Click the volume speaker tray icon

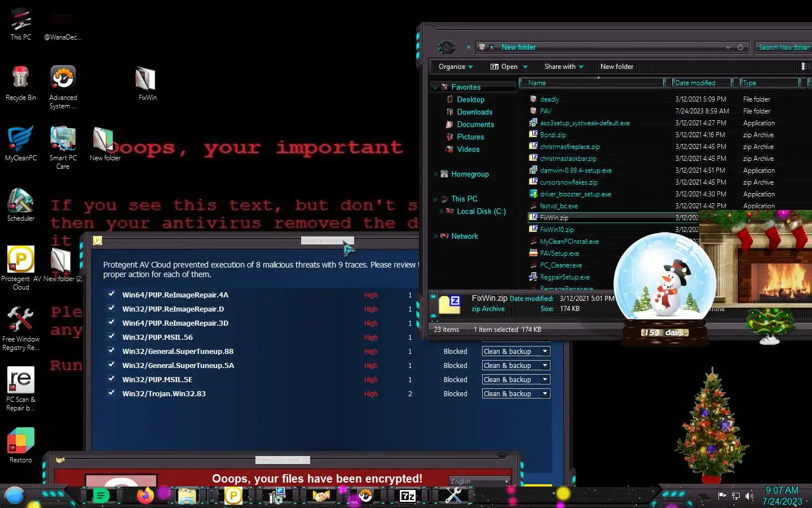pos(749,496)
